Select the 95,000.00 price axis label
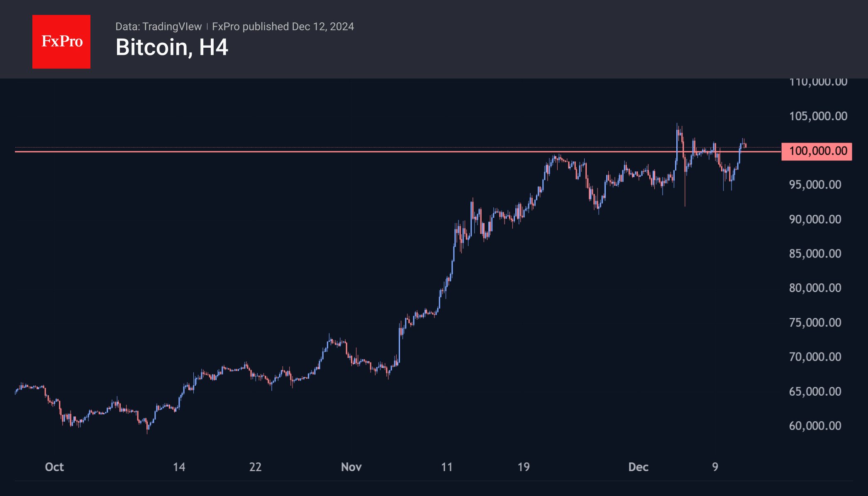 tap(815, 185)
